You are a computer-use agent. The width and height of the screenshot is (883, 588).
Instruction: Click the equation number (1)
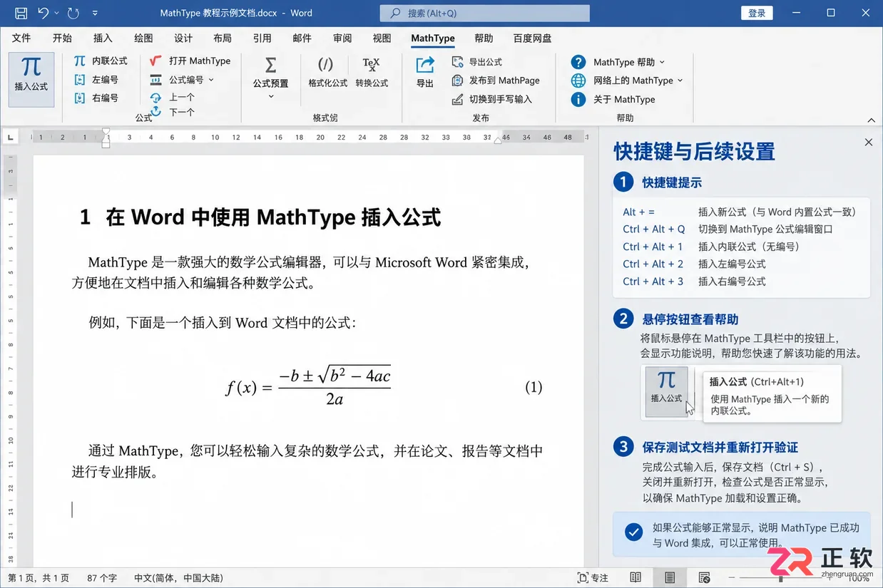tap(534, 387)
